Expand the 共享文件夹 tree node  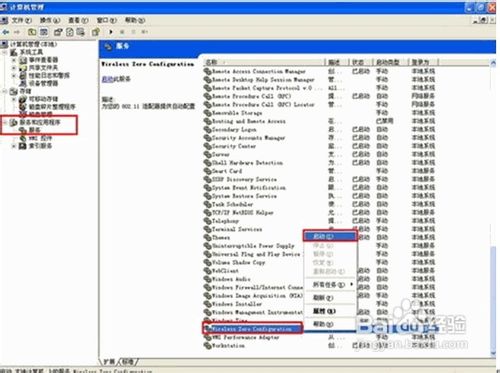click(14, 68)
